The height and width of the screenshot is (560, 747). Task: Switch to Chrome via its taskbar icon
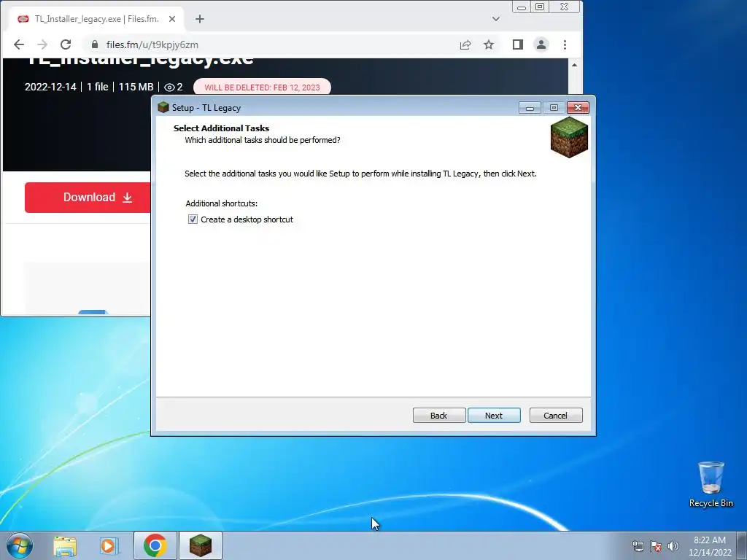point(155,545)
